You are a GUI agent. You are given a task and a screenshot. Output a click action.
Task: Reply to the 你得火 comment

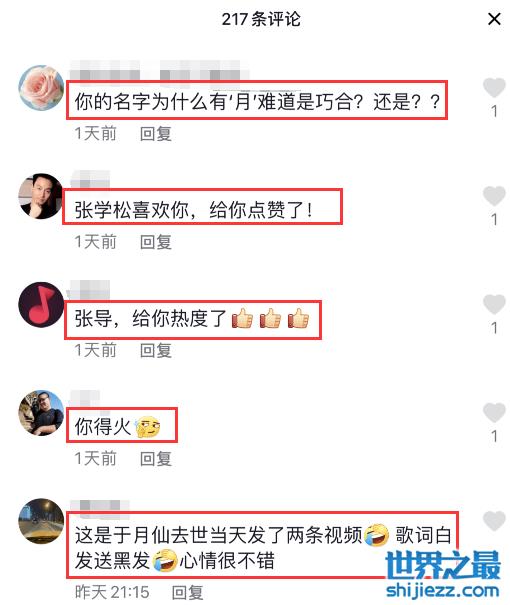(155, 459)
